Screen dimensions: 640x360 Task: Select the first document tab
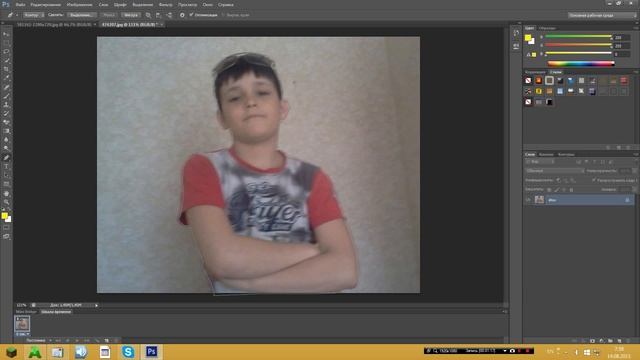[x=55, y=25]
